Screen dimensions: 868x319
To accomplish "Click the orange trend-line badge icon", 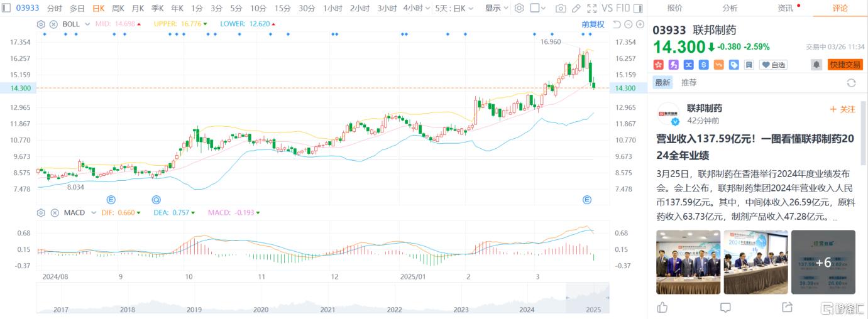I will point(718,65).
